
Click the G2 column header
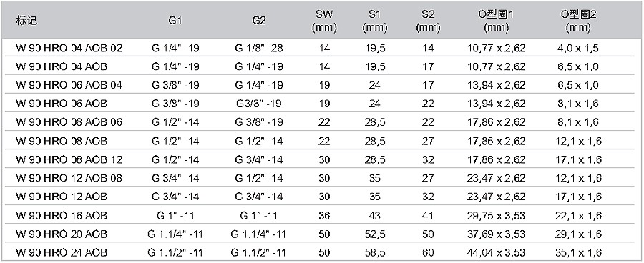pyautogui.click(x=259, y=21)
